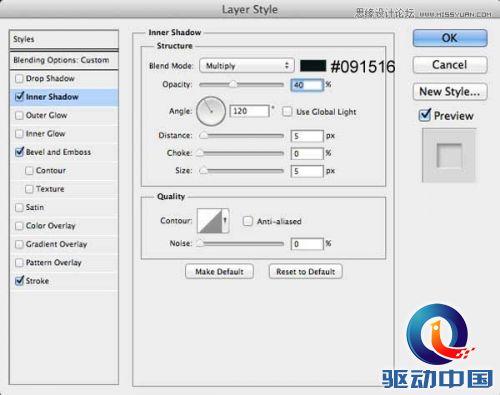Click the Distance value field
The height and width of the screenshot is (395, 500).
point(307,136)
